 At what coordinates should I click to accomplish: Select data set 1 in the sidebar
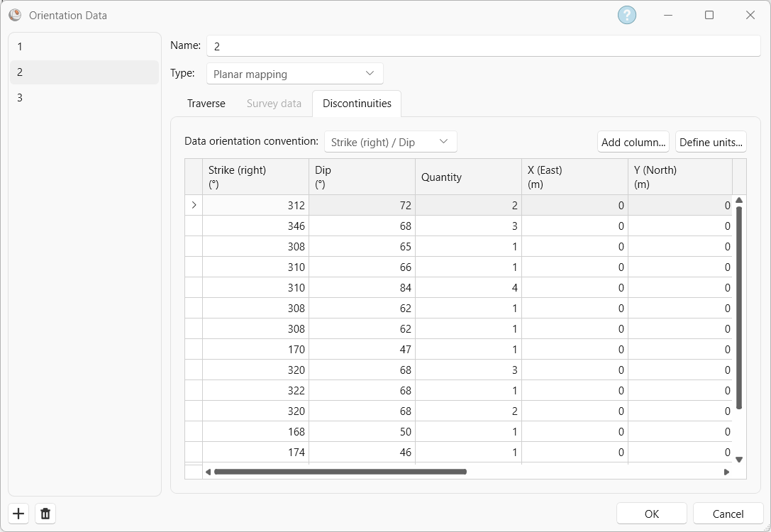click(x=84, y=47)
